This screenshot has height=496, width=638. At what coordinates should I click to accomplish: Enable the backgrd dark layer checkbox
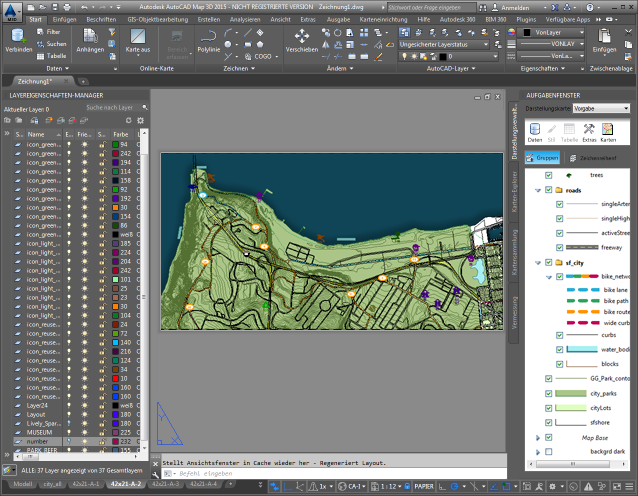click(548, 452)
